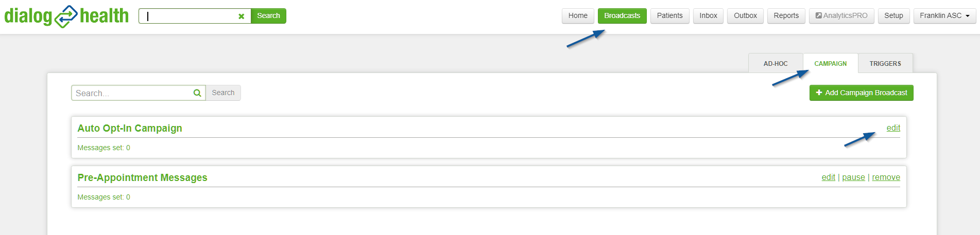
Task: Switch to the AD-HOC tab
Action: click(776, 64)
